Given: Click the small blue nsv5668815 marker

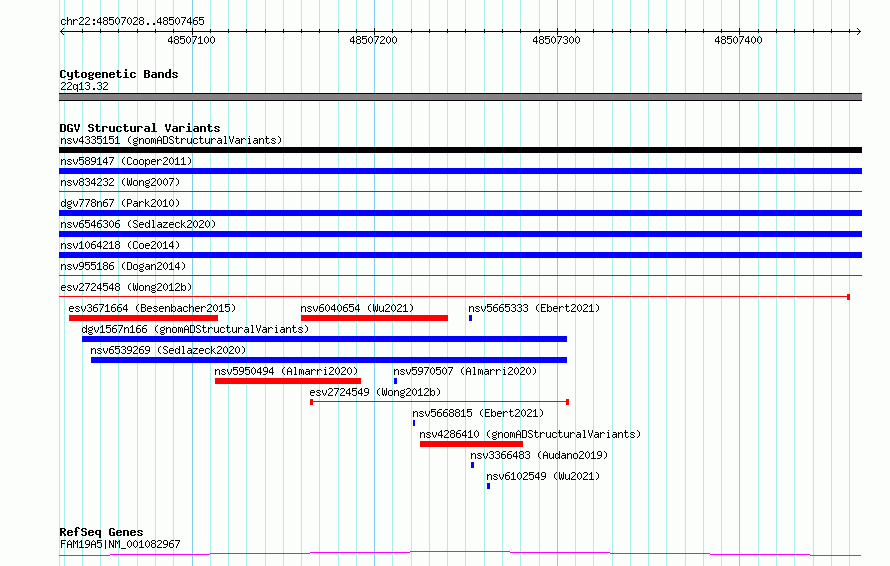Looking at the screenshot, I should point(414,423).
